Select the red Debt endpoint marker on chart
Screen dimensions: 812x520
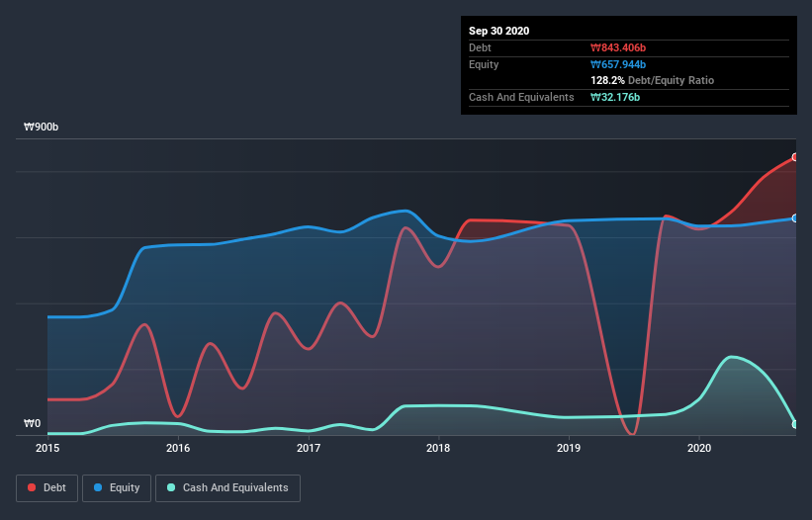[795, 157]
